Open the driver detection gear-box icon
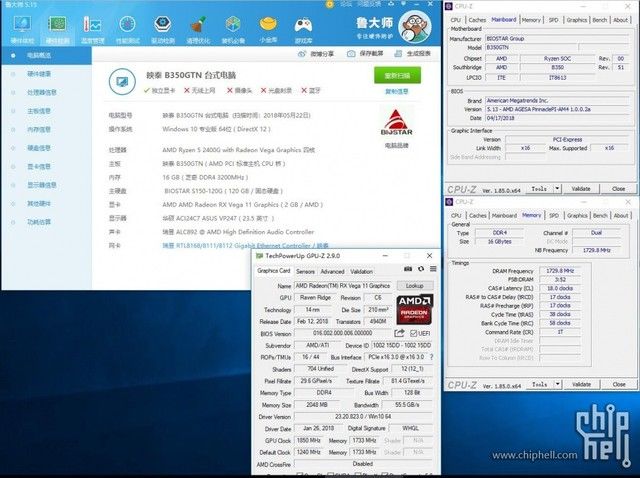The width and height of the screenshot is (640, 478). pyautogui.click(x=162, y=29)
